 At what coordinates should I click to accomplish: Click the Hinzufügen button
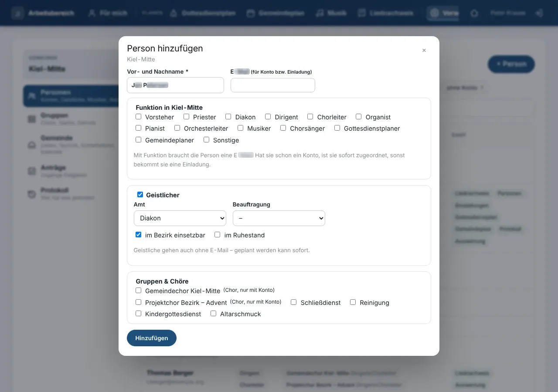tap(152, 338)
